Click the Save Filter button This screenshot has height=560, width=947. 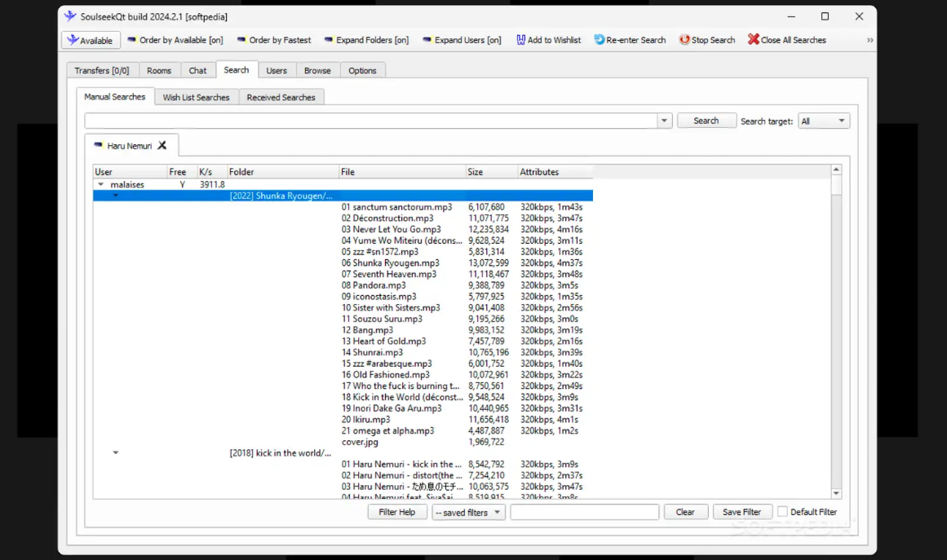click(x=741, y=512)
